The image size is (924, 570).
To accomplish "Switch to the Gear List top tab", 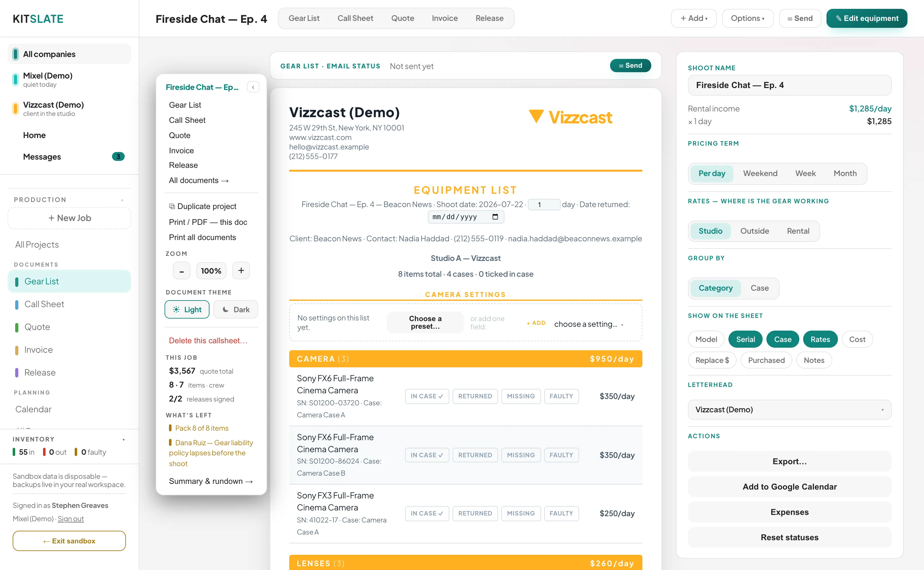I will pos(303,18).
